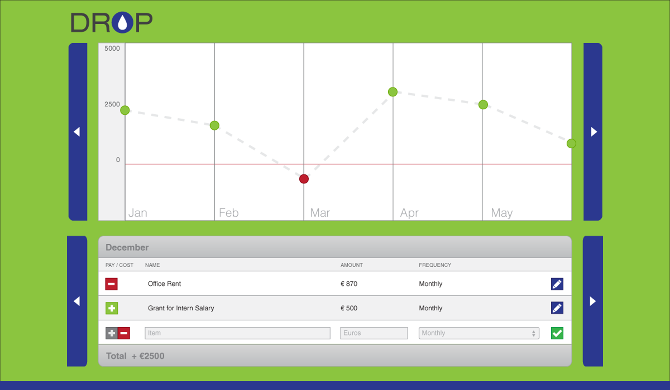Click Monthly frequency in Grant row
The height and width of the screenshot is (390, 670).
pyautogui.click(x=430, y=308)
